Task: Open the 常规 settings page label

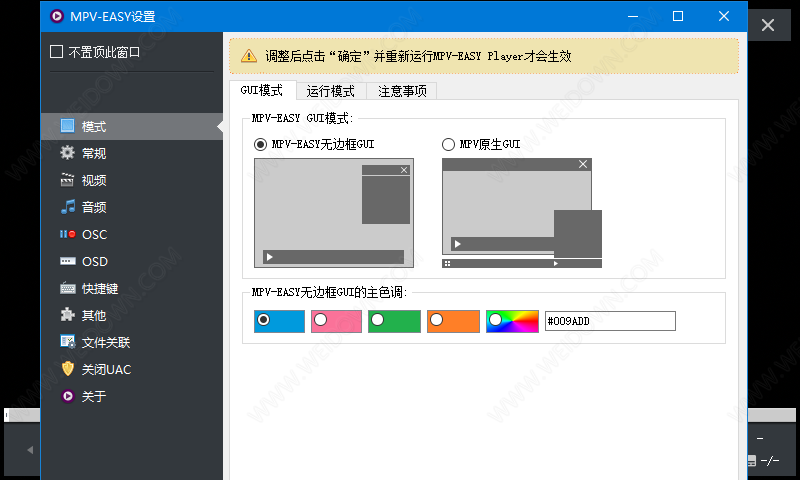Action: click(x=94, y=153)
